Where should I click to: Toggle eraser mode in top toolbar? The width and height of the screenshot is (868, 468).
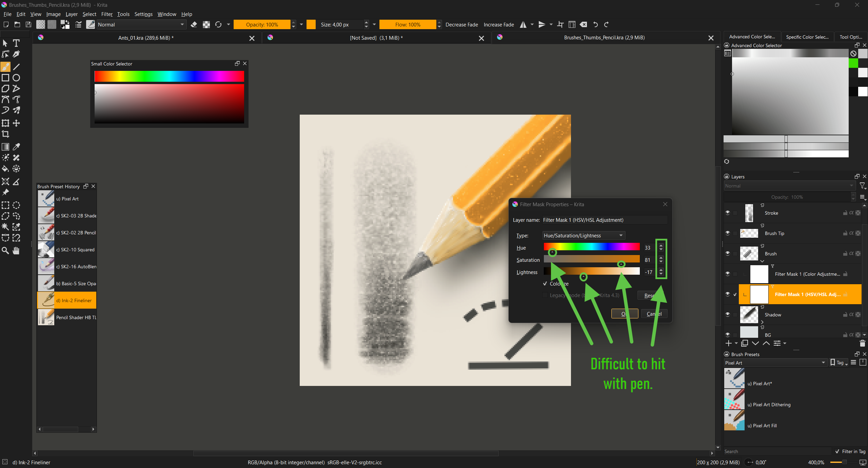point(194,25)
